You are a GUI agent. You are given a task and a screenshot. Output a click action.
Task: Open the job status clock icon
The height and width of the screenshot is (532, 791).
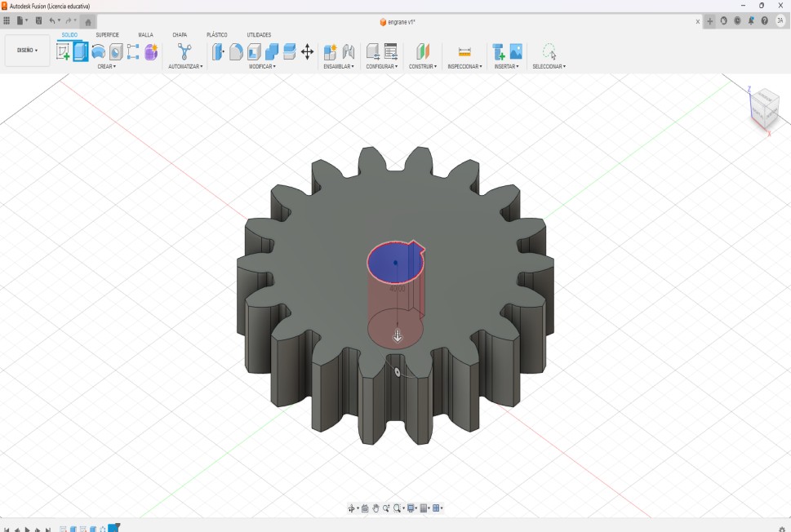737,20
